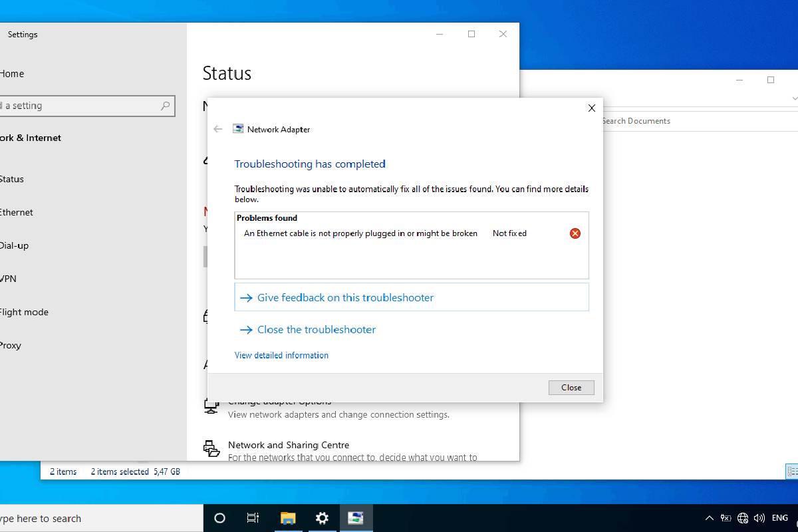798x532 pixels.
Task: Open Task View from the taskbar
Action: [x=253, y=518]
